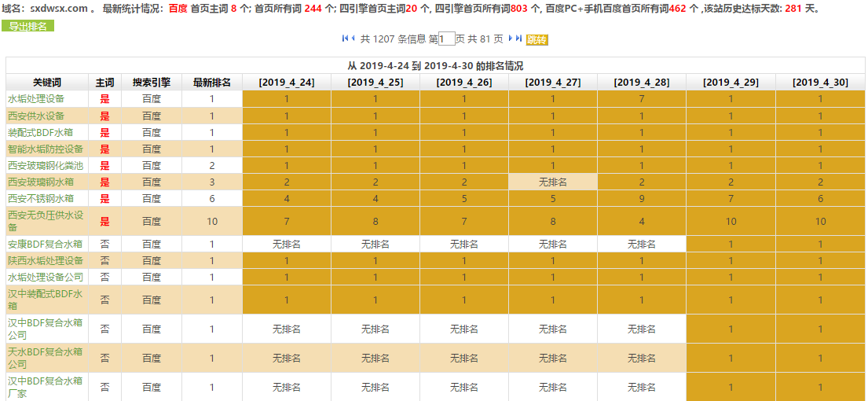This screenshot has width=868, height=401.
Task: Open the 西安不锈钢水箱 keyword link
Action: click(41, 198)
